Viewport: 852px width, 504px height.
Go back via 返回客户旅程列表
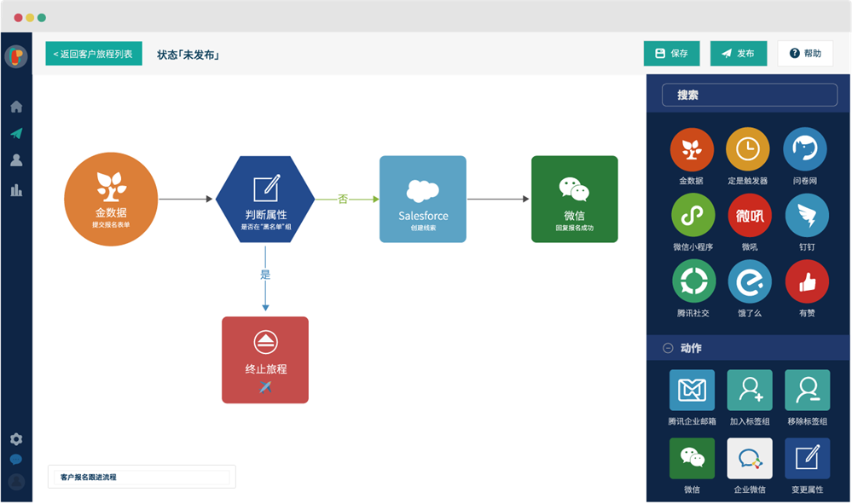click(x=94, y=54)
